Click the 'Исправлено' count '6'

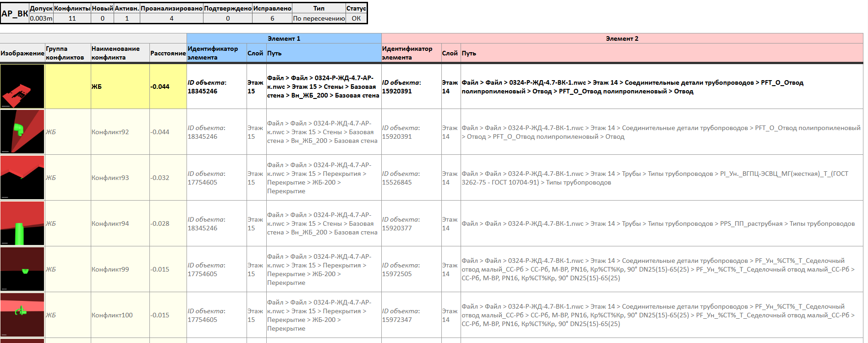tap(272, 18)
